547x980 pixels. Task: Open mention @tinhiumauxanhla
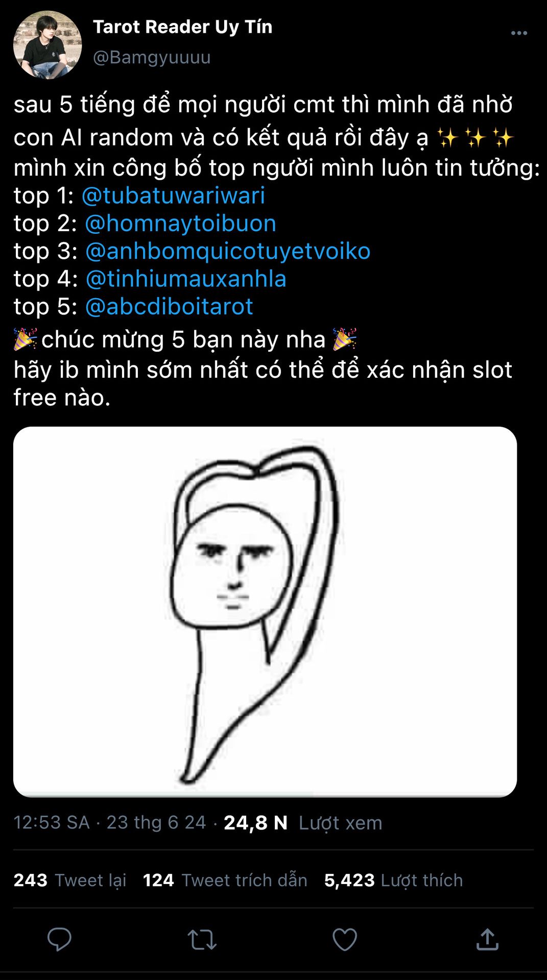pos(186,279)
